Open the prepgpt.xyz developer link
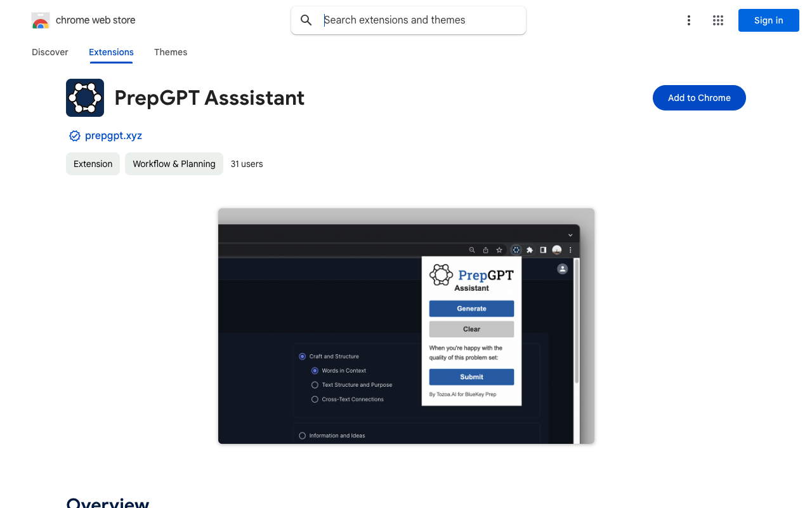 click(x=114, y=136)
